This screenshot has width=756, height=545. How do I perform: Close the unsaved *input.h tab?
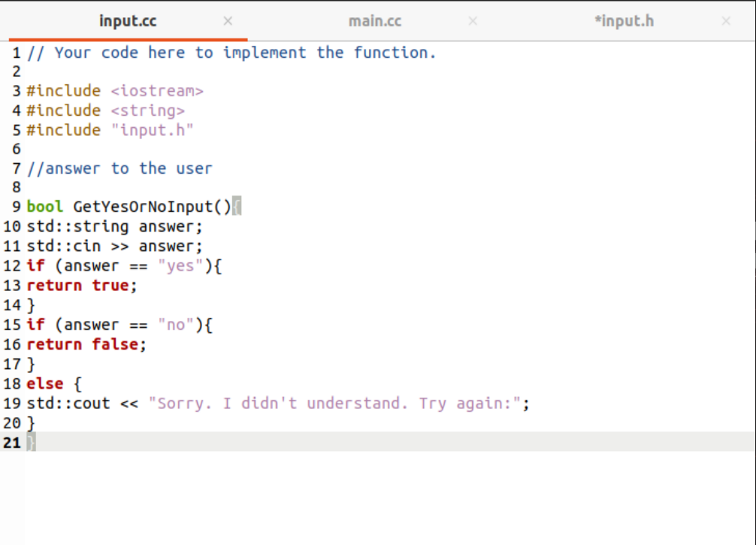point(726,21)
